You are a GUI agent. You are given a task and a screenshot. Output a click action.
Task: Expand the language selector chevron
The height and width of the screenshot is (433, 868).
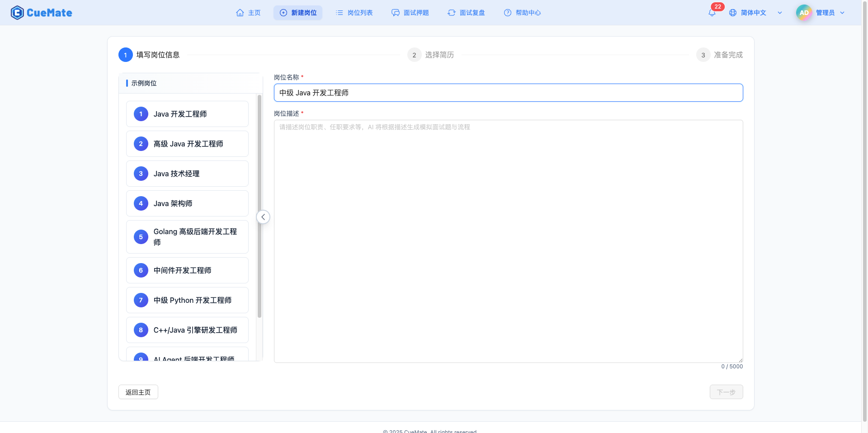(x=779, y=13)
